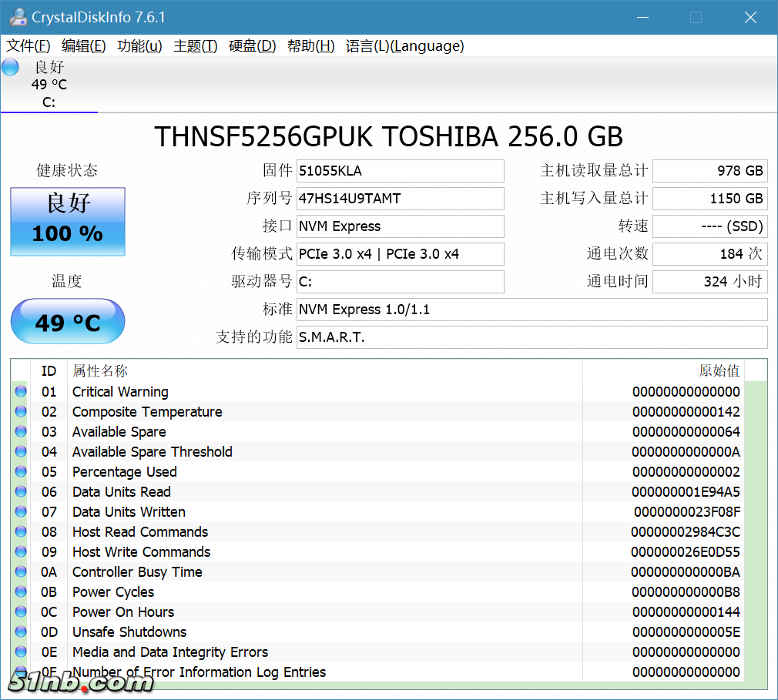Click the CrystalDiskInfo app icon in title bar
Screen dimensions: 778x700
coord(17,17)
